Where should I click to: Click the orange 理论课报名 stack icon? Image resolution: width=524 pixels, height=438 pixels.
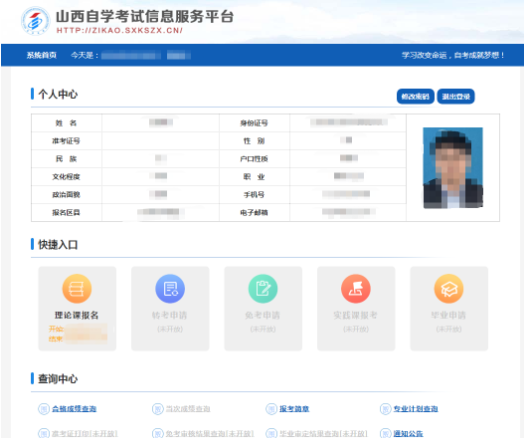coord(77,289)
